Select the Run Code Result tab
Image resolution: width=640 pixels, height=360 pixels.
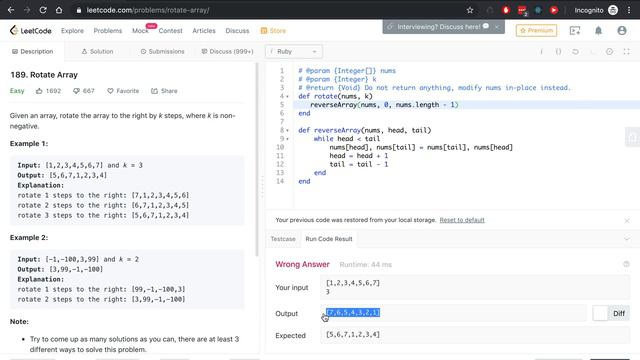point(329,239)
